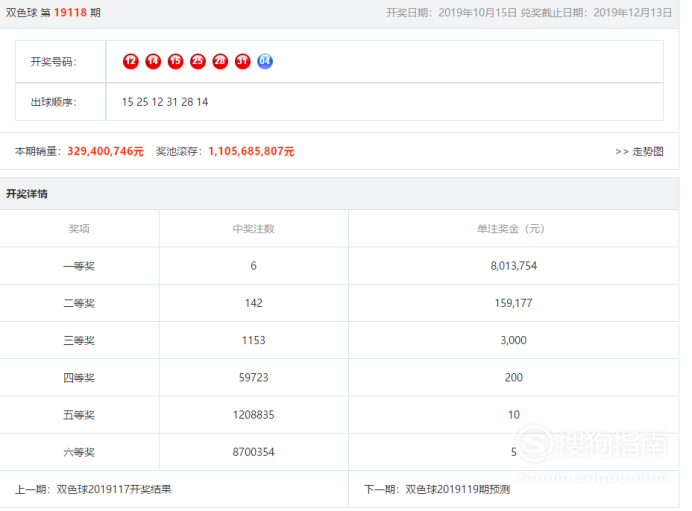
Task: Click second prize amount 159,177
Action: (x=514, y=303)
